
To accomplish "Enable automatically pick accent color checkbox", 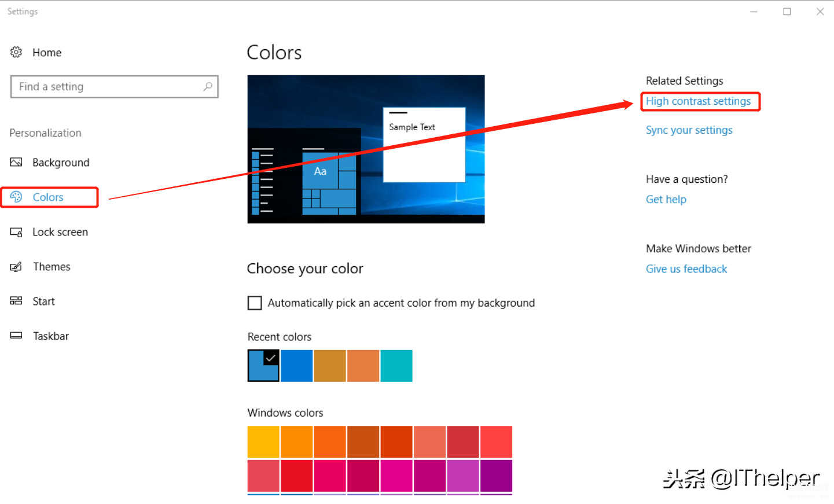I will [255, 303].
